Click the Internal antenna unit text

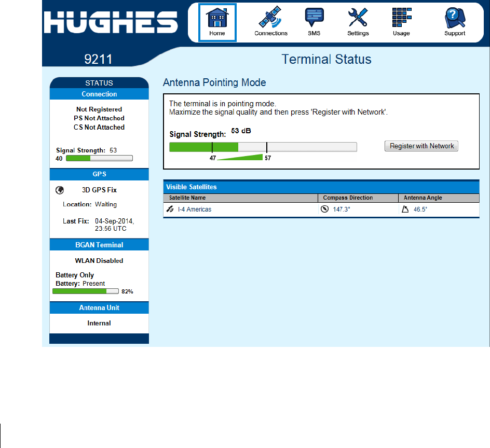99,323
